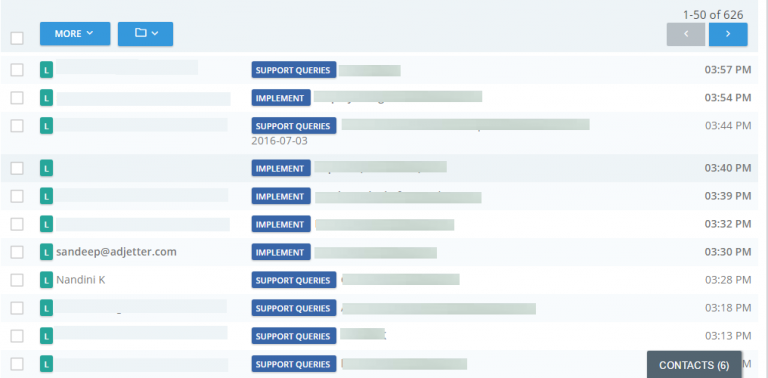Open the dropdown arrow next to folder icon
This screenshot has width=768, height=378.
coord(155,33)
